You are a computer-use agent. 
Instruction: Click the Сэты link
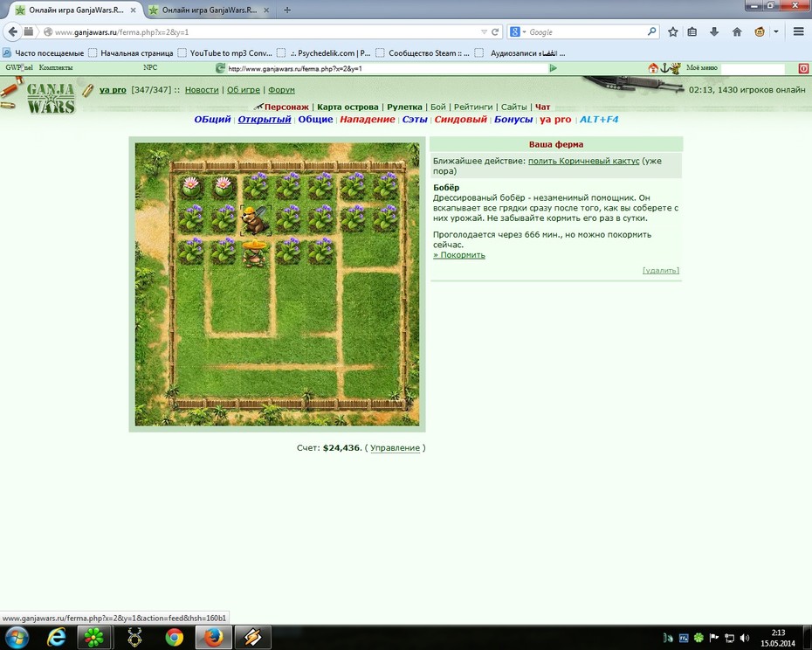point(415,119)
